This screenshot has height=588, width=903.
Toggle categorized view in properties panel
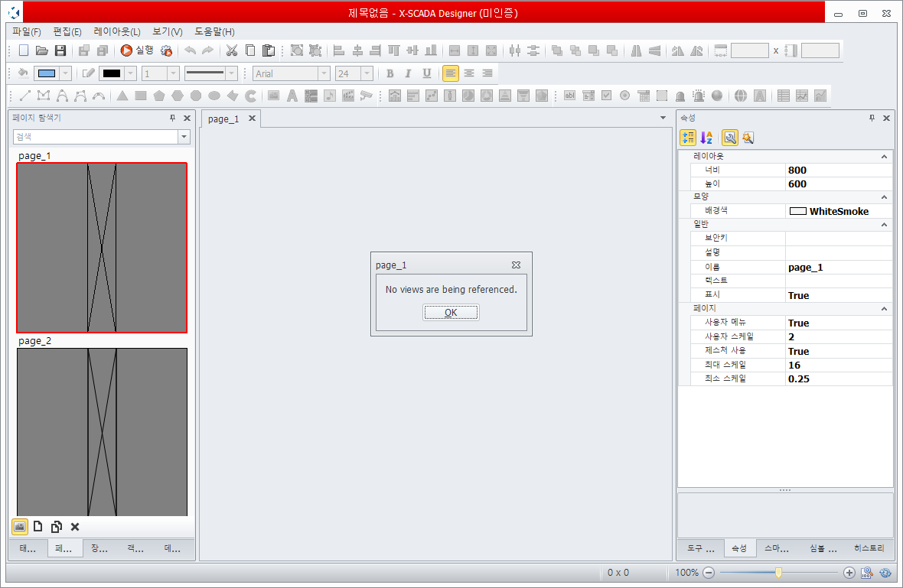(688, 138)
